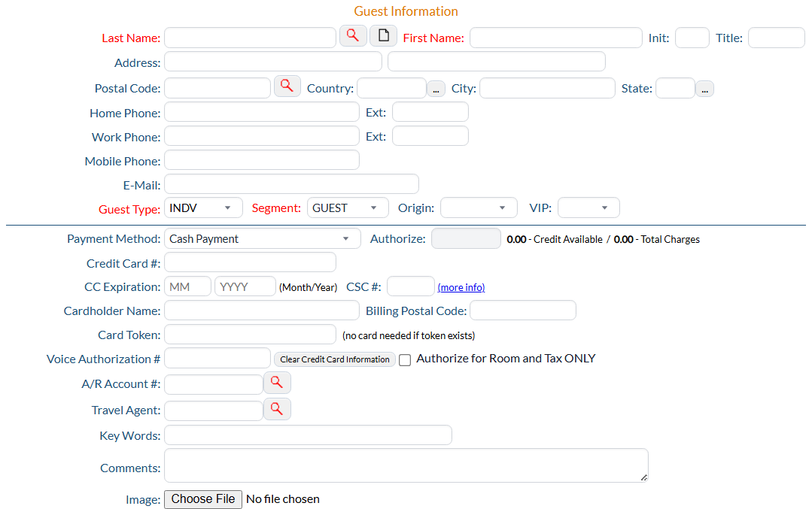This screenshot has height=509, width=812.
Task: Click the Postal Code lookup magnifier icon
Action: click(287, 86)
